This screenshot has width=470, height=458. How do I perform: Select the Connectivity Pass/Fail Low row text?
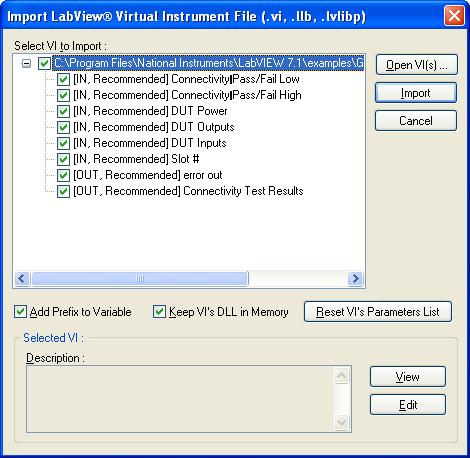pyautogui.click(x=186, y=79)
